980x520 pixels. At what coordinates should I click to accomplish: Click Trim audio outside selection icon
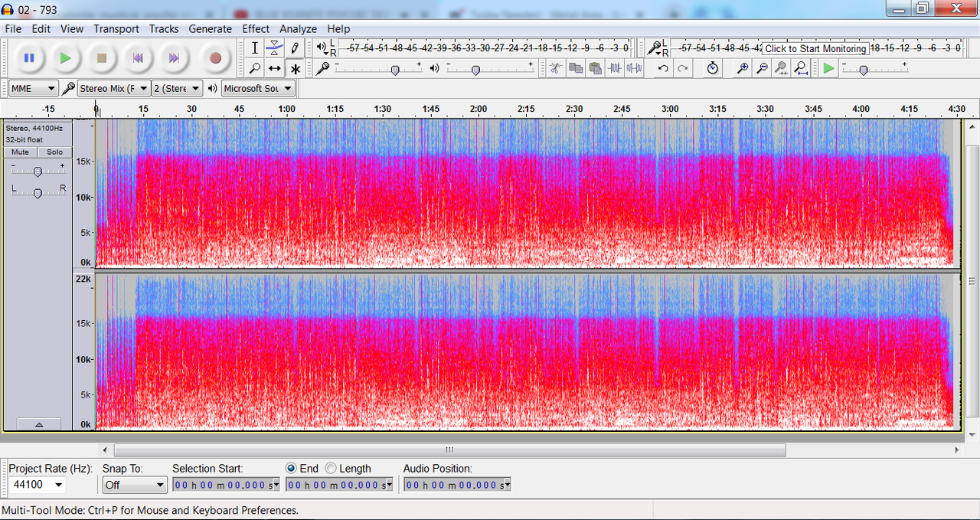point(615,68)
